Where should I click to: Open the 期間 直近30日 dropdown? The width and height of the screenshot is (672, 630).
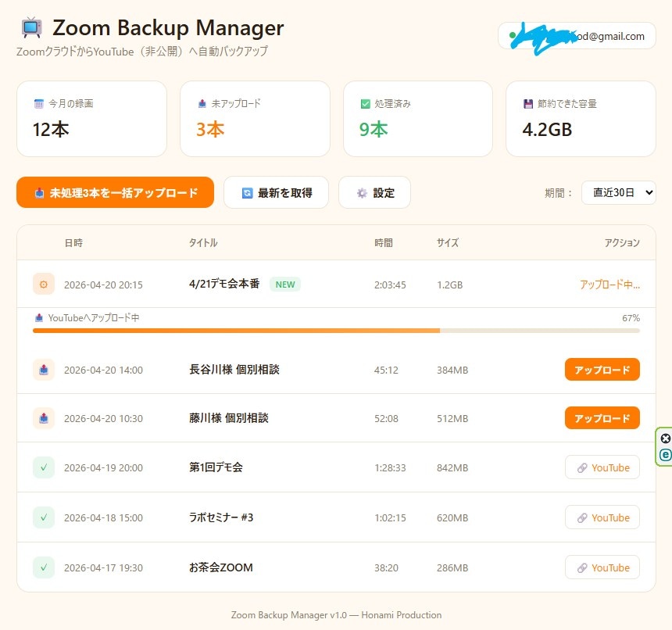(618, 193)
